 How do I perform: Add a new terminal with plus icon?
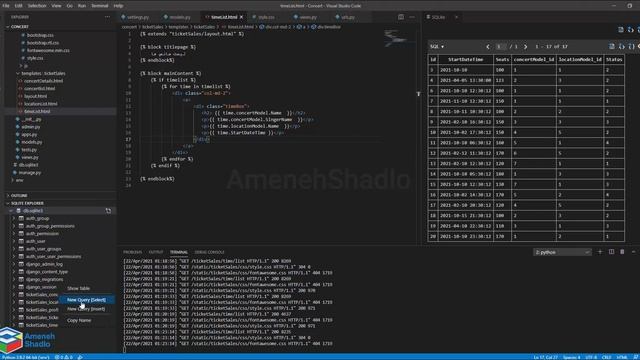coord(600,252)
